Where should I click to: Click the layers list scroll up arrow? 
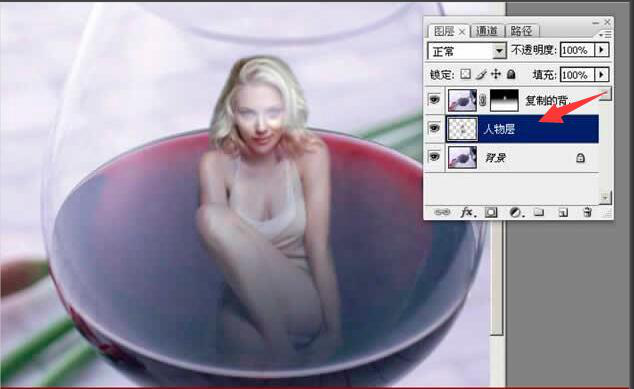pos(605,93)
